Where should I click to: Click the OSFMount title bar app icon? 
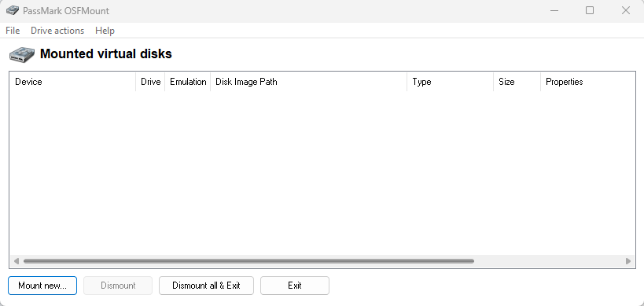coord(13,11)
